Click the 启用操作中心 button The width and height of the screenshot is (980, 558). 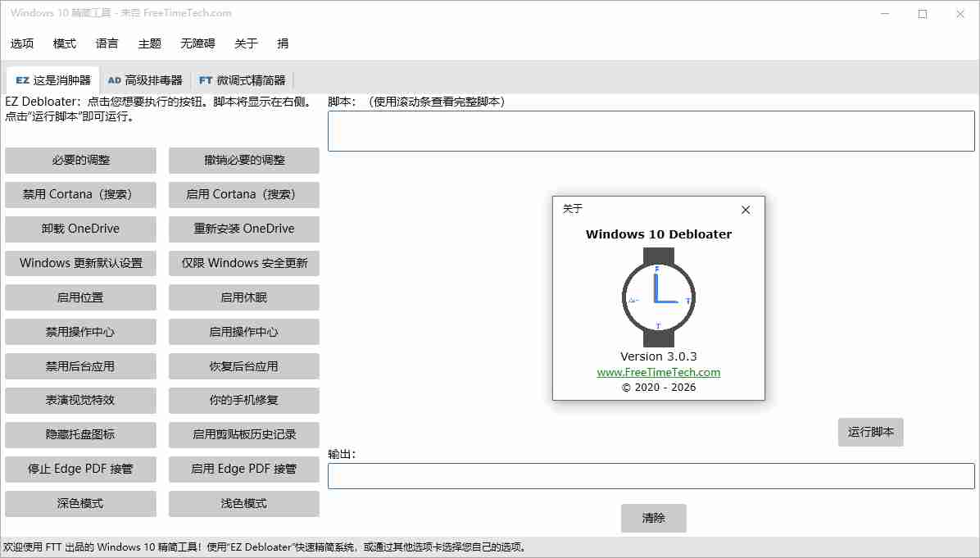[243, 332]
